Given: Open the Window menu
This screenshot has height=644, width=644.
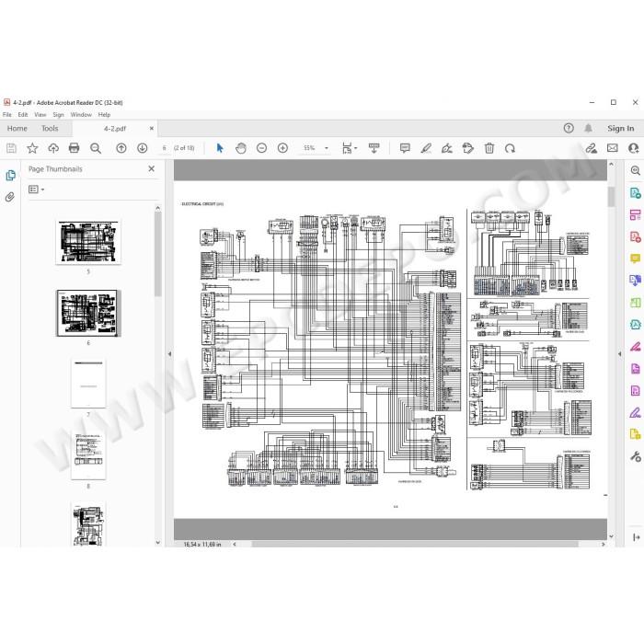Looking at the screenshot, I should [x=81, y=115].
